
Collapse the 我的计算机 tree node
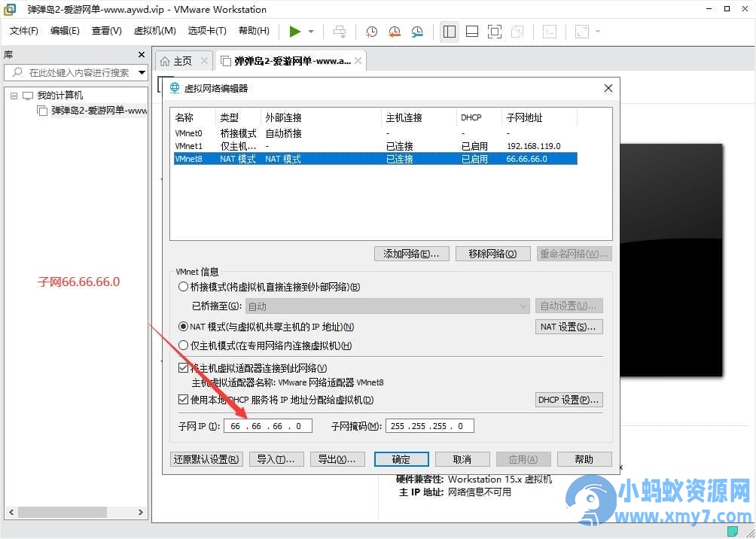point(14,96)
